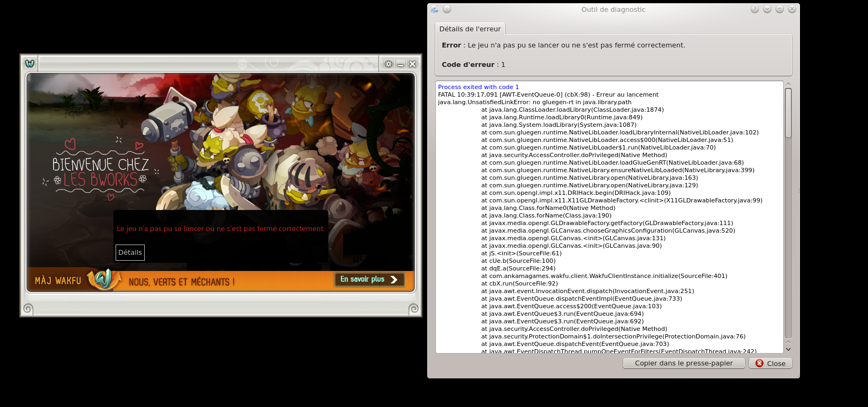The image size is (868, 407).
Task: Click the Wakfu logo icon in launcher title bar
Action: (x=30, y=64)
